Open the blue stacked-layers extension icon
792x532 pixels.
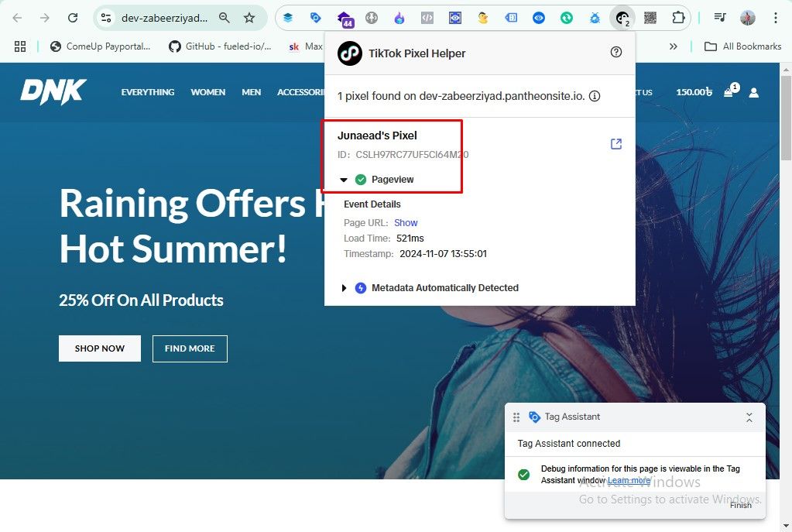click(x=288, y=18)
